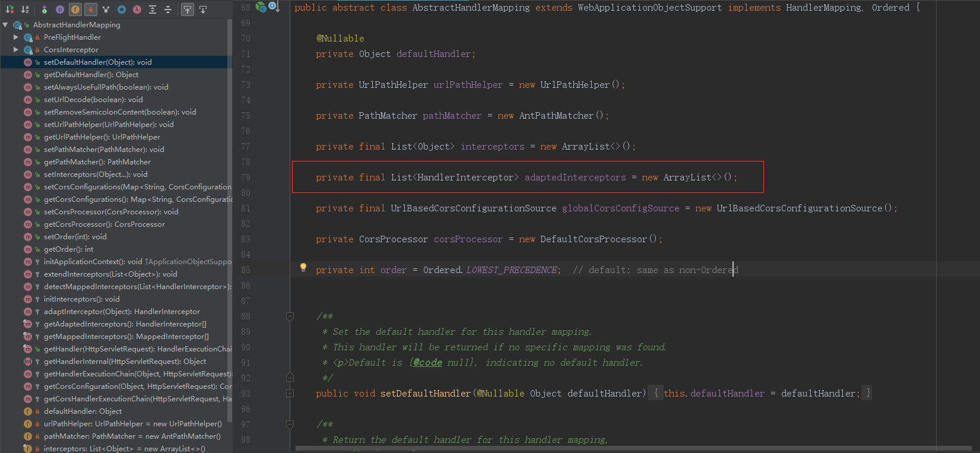Click @code tag in Javadoc comment
The width and height of the screenshot is (980, 453).
(x=427, y=363)
